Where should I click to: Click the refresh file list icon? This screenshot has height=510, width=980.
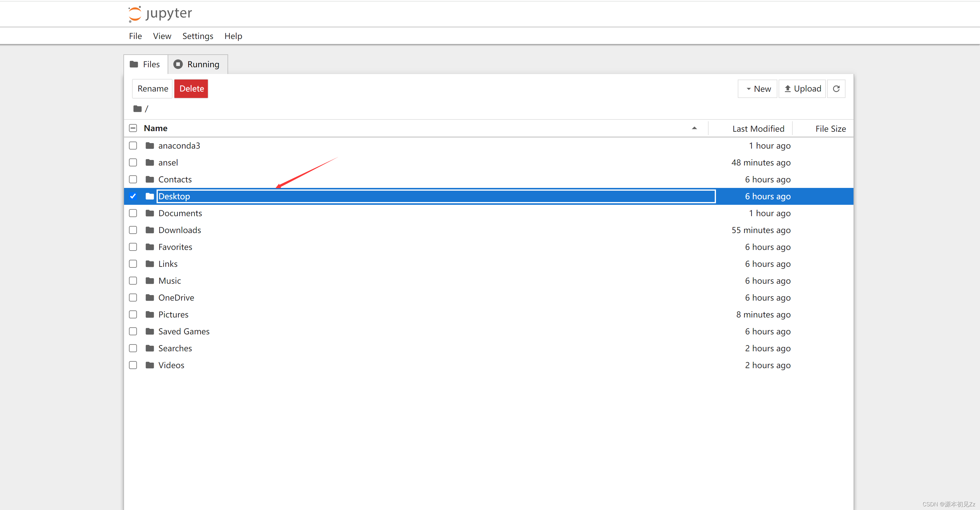[836, 89]
